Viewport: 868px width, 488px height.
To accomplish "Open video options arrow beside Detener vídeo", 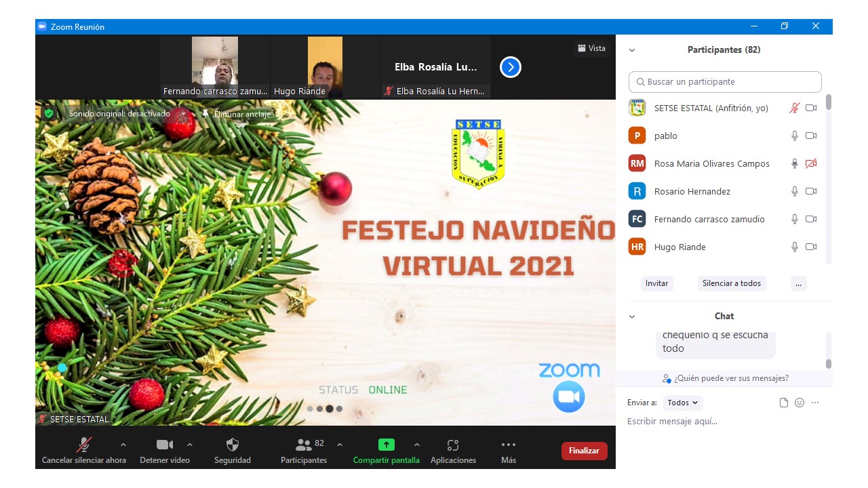I will [190, 445].
